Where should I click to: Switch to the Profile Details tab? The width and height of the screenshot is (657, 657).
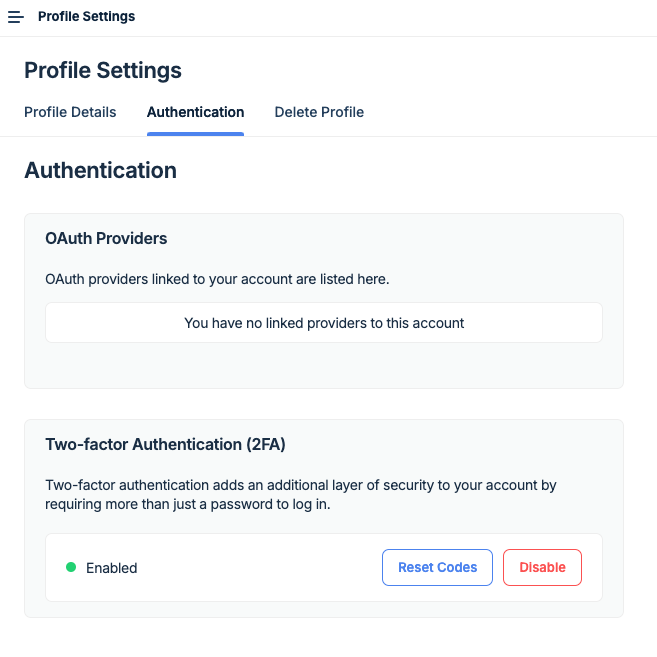70,112
